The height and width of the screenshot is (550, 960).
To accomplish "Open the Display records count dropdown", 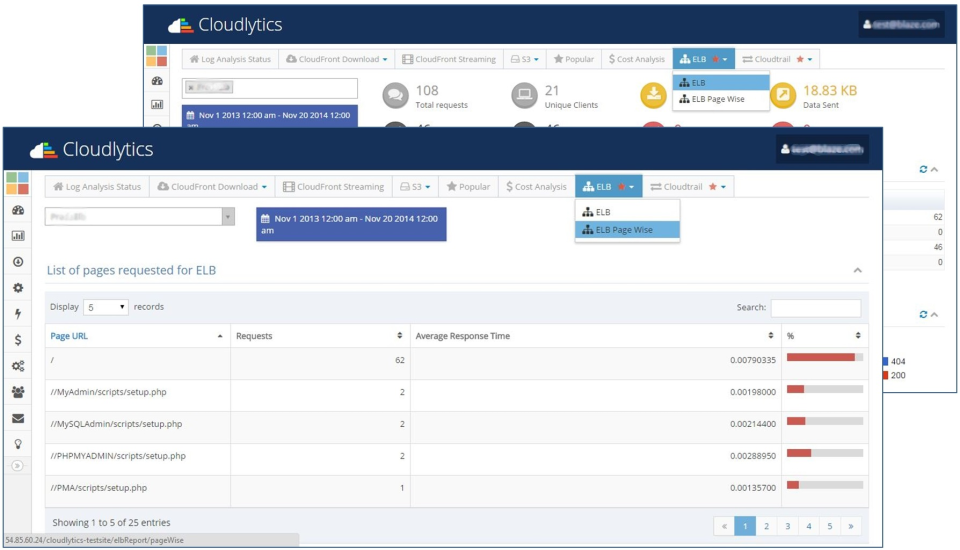I will tap(105, 307).
